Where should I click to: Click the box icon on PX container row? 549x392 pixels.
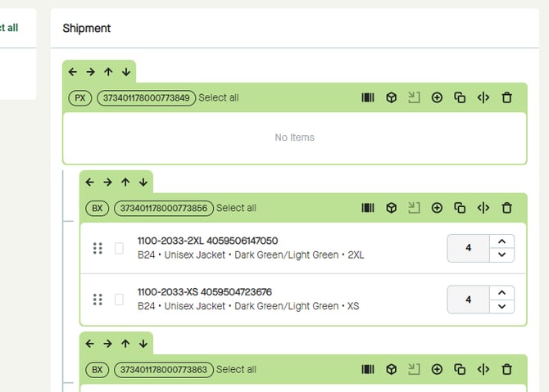coord(392,97)
